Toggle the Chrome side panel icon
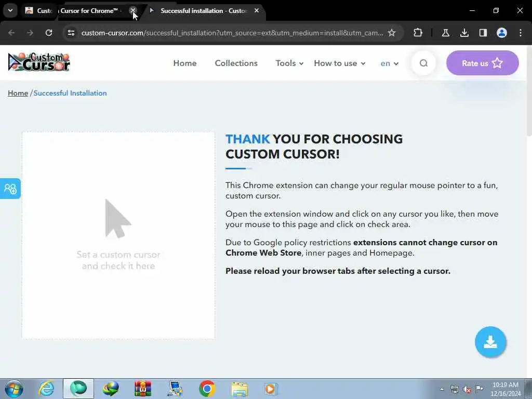The width and height of the screenshot is (532, 399). 483,33
